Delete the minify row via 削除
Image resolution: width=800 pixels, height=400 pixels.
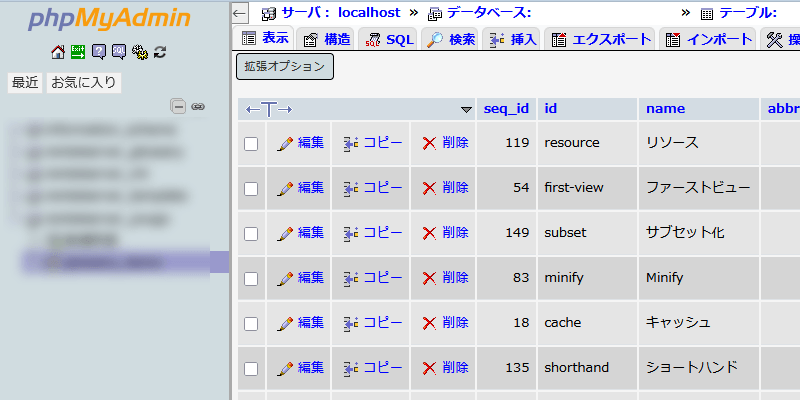445,278
